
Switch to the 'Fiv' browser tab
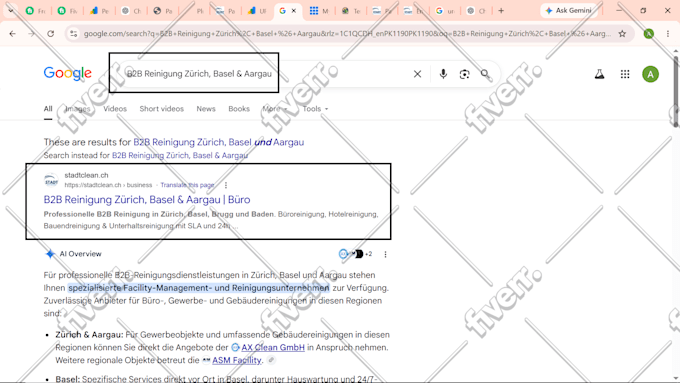[x=67, y=11]
